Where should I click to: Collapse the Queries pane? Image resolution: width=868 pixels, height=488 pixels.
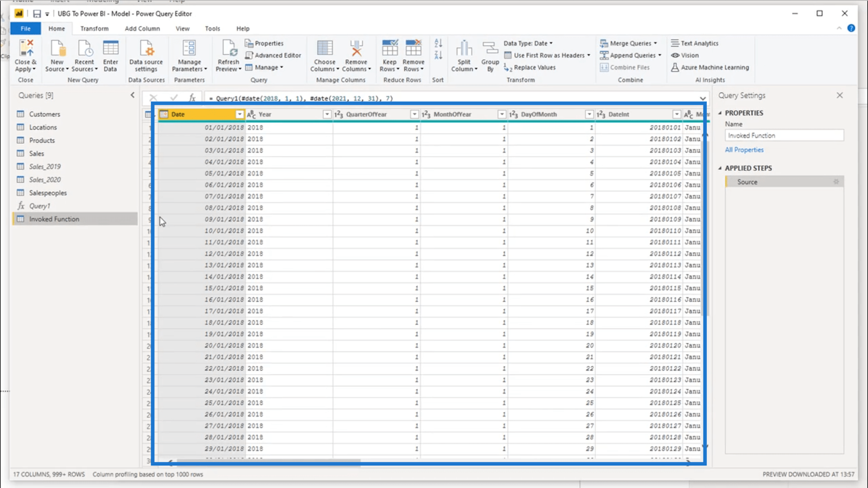pos(132,95)
